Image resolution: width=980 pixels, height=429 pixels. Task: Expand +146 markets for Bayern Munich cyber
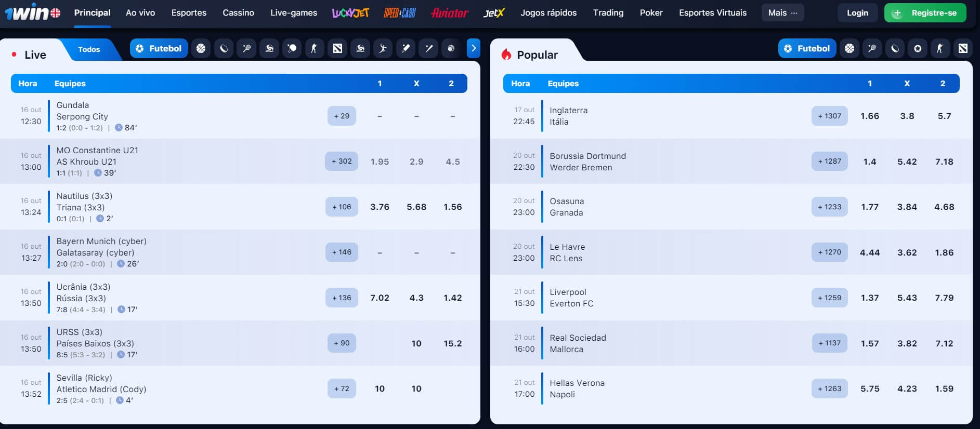(x=342, y=252)
